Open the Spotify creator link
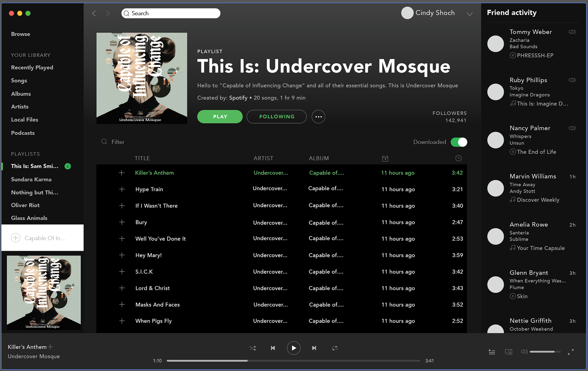The image size is (588, 371). tap(238, 98)
